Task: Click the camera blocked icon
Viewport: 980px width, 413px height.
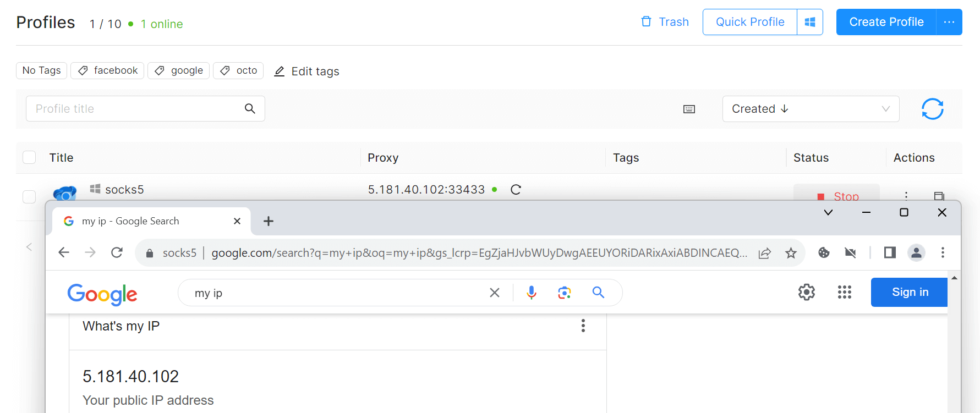Action: (850, 252)
